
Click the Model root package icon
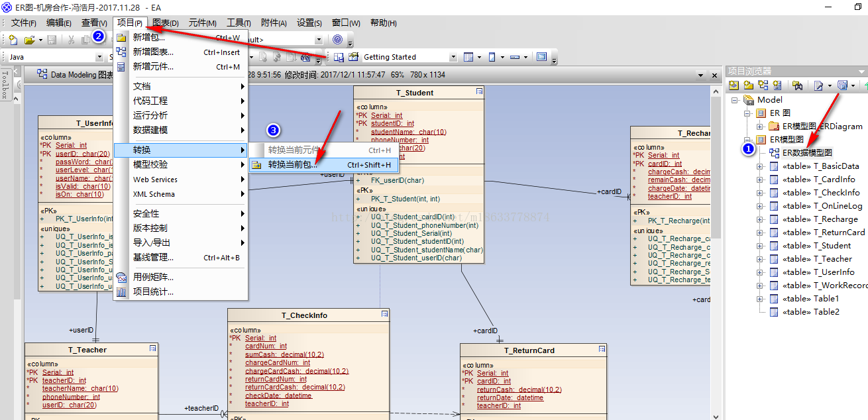click(749, 100)
